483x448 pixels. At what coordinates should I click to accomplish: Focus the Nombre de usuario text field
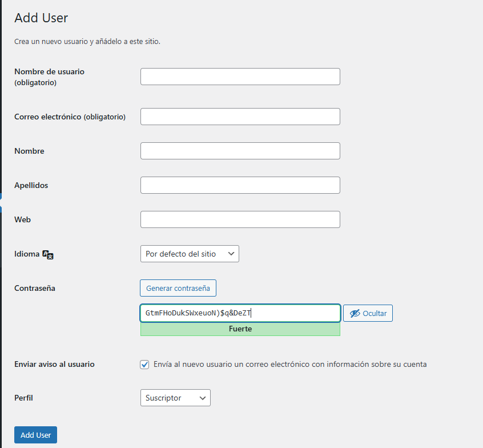240,77
